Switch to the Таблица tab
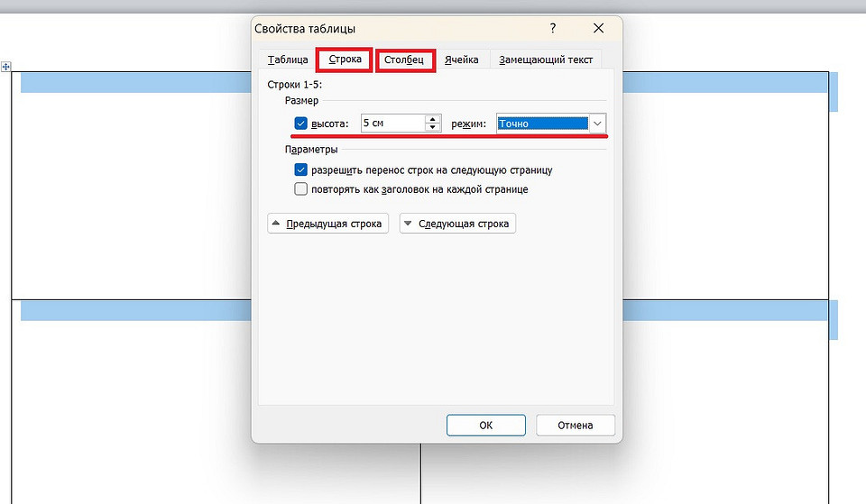 tap(288, 60)
